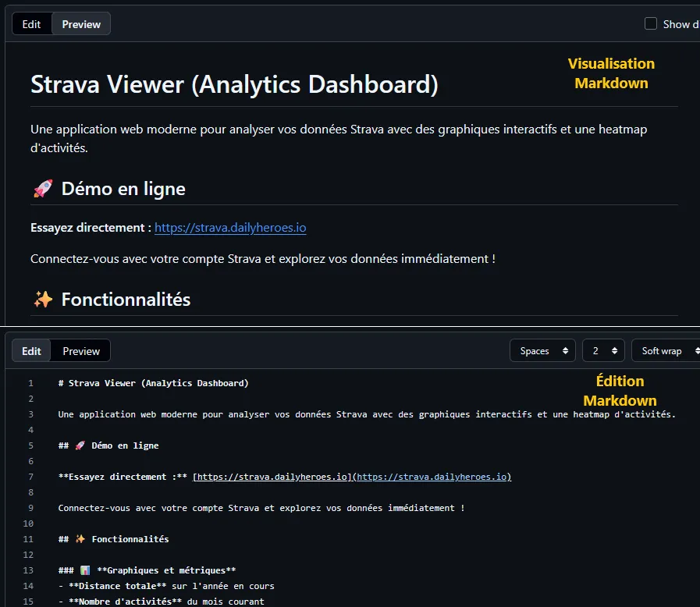This screenshot has width=700, height=607.
Task: Click 'Connectez-vous avec votre compte Strava' preview paragraph
Action: tap(263, 259)
